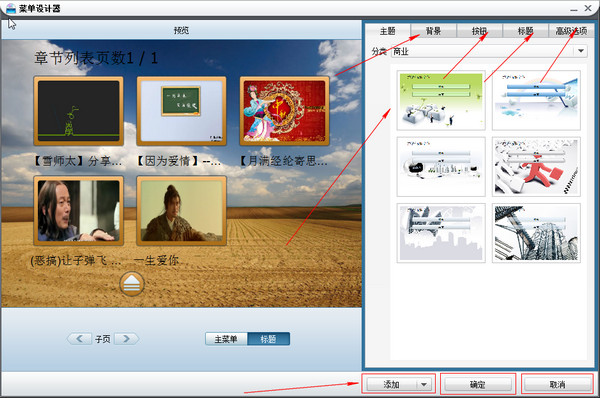Click the 添加 button
Screen dimensions: 600x398
tap(391, 384)
